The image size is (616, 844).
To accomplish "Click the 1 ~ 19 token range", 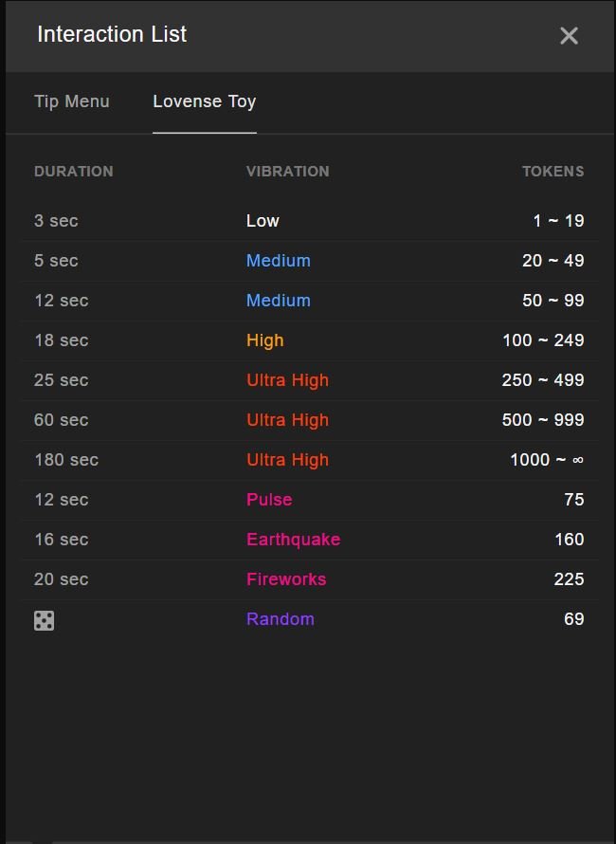I will pyautogui.click(x=558, y=221).
